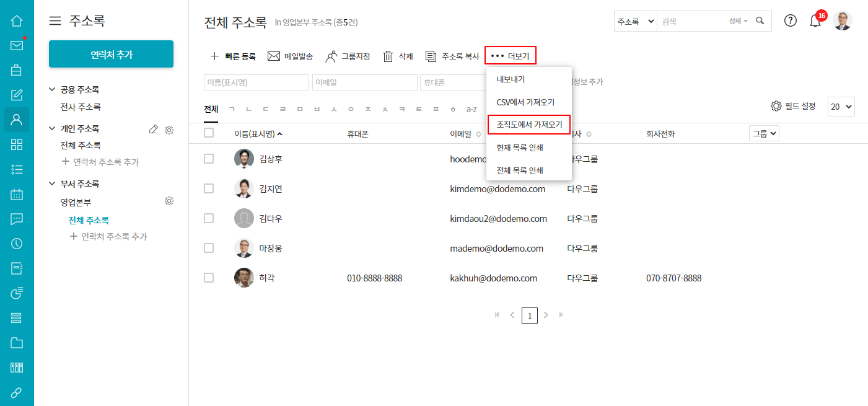Screen dimensions: 868x406
Task: Click the 삭제 trash icon
Action: pos(388,56)
